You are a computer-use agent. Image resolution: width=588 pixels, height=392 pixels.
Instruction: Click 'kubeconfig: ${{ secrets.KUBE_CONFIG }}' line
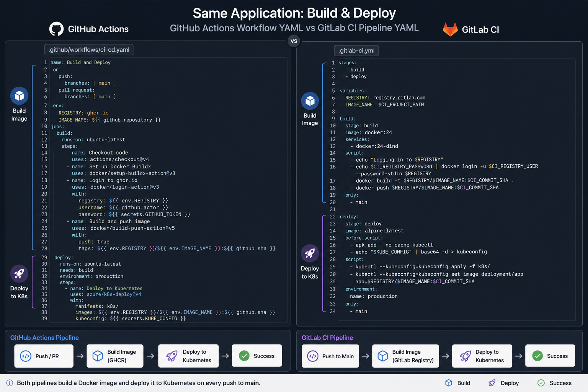coord(131,318)
